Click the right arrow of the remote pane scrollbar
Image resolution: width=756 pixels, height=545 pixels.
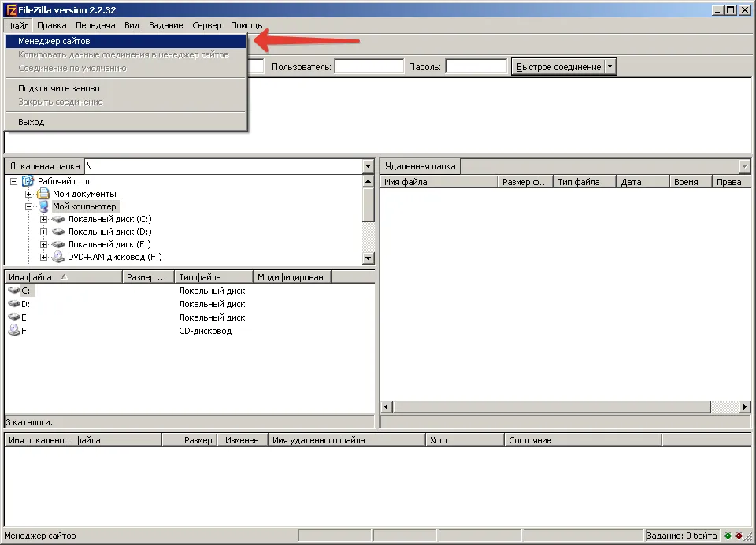[745, 406]
